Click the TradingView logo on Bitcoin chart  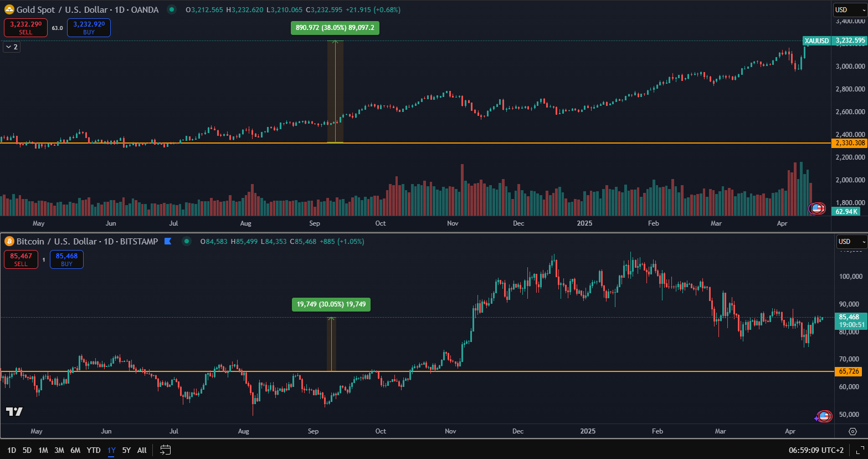click(14, 411)
